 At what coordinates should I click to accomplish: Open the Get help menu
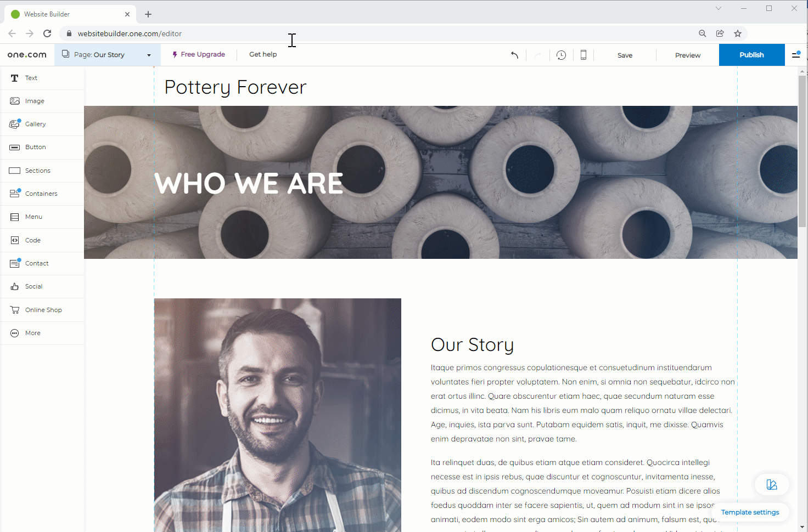pyautogui.click(x=263, y=54)
